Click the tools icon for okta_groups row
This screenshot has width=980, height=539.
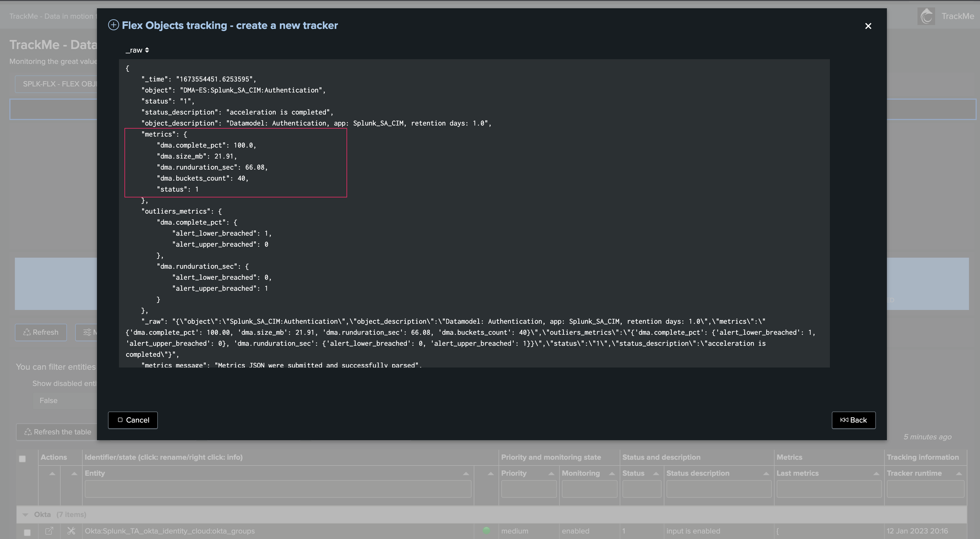click(x=71, y=531)
